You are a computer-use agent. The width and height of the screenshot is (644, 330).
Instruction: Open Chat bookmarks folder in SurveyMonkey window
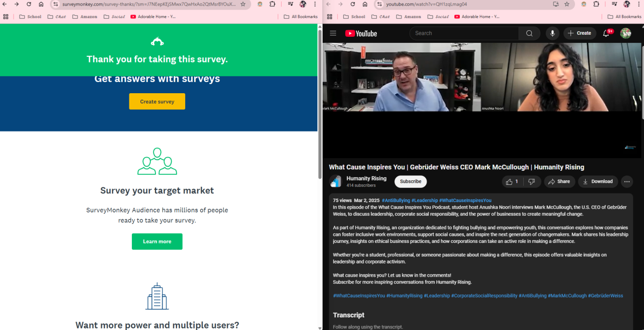point(57,17)
